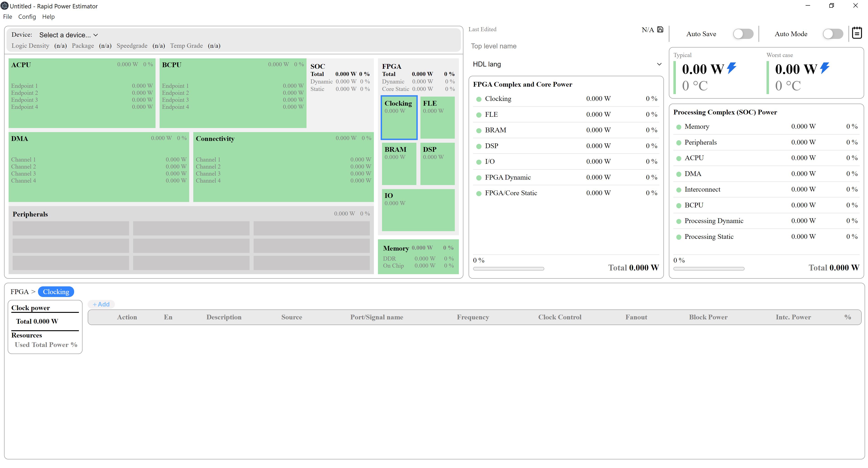Click the Typical power lightning bolt icon
868x468 pixels.
click(x=731, y=68)
